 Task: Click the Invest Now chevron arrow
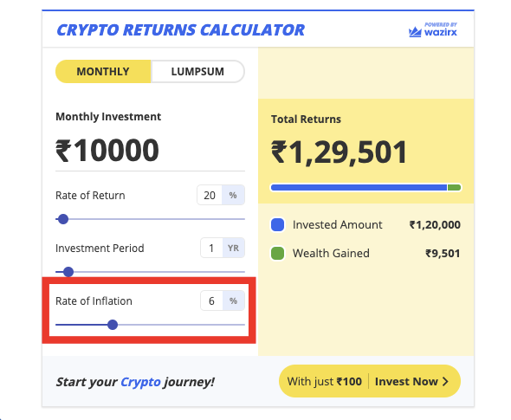coord(445,381)
